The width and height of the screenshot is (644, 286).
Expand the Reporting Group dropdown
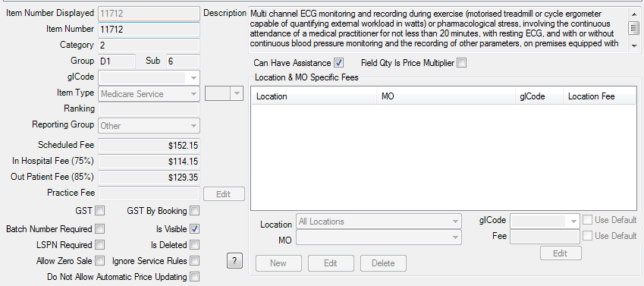click(x=149, y=126)
